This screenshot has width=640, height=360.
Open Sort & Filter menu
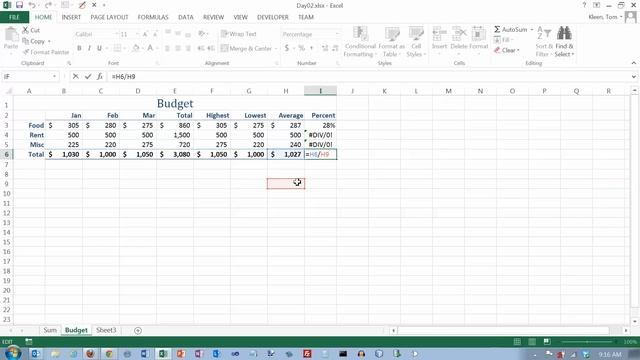pos(544,42)
